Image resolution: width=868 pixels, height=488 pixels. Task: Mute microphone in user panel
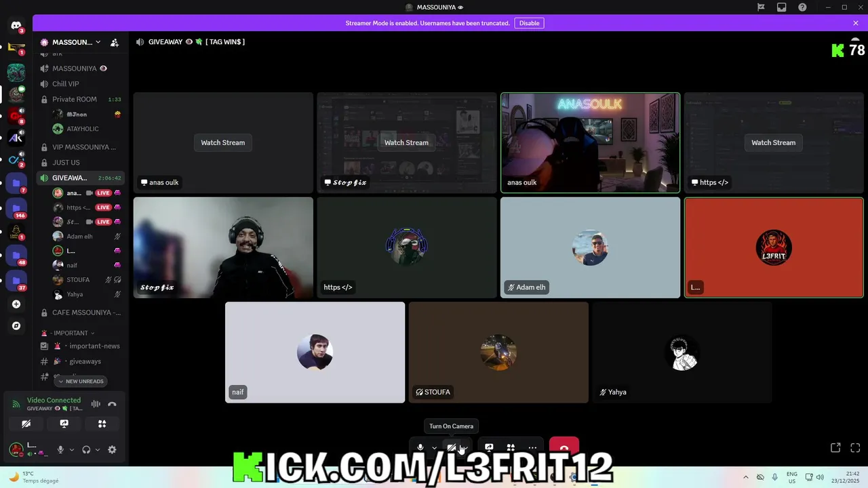pyautogui.click(x=60, y=449)
